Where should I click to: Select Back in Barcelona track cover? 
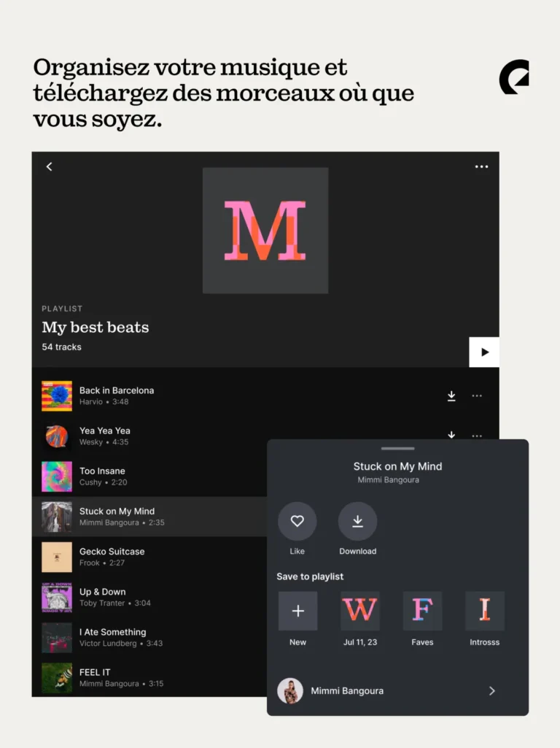pyautogui.click(x=57, y=396)
